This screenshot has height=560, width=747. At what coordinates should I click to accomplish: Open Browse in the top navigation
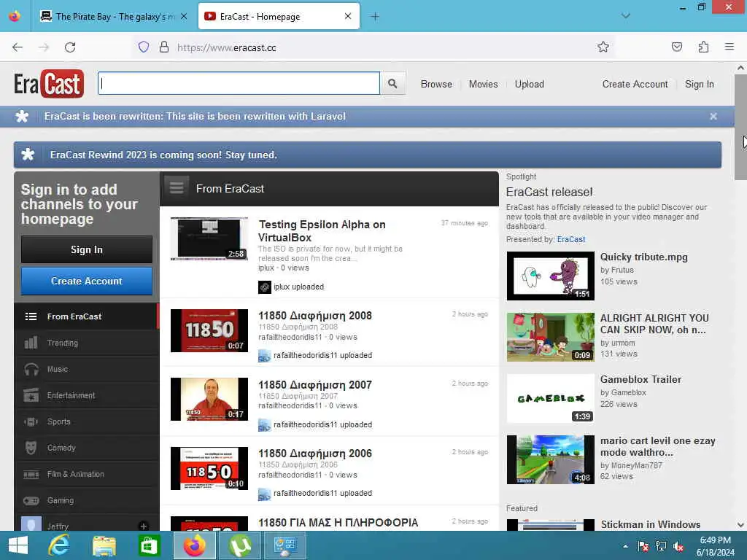436,85
